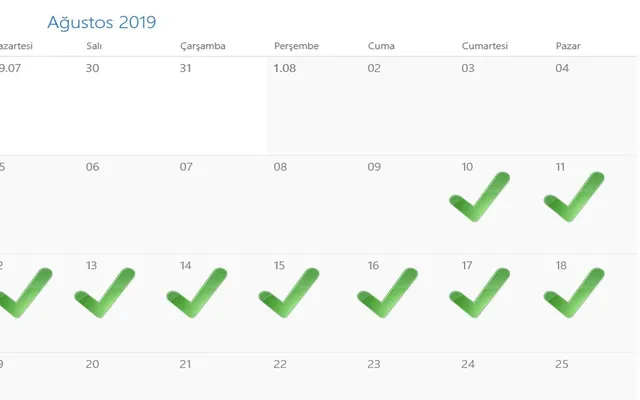
Task: Click the green checkmark on day 18
Action: pos(573,293)
